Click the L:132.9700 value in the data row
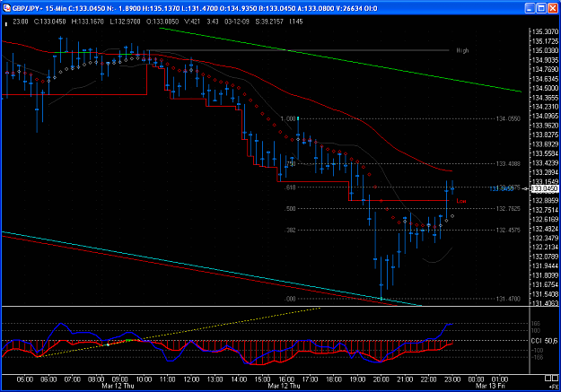The height and width of the screenshot is (392, 561). [126, 22]
